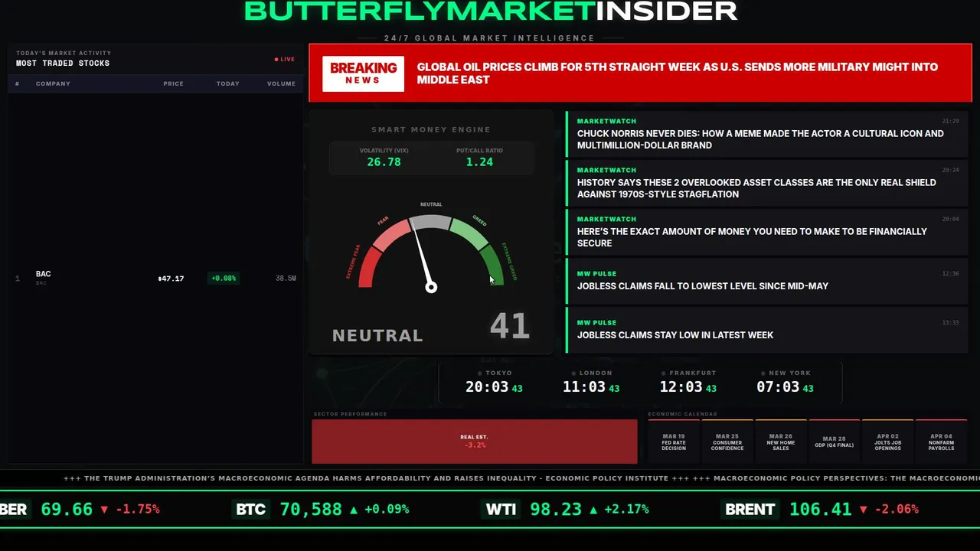Click the BREAKING NEWS badge
The width and height of the screenshot is (980, 551).
(x=363, y=73)
